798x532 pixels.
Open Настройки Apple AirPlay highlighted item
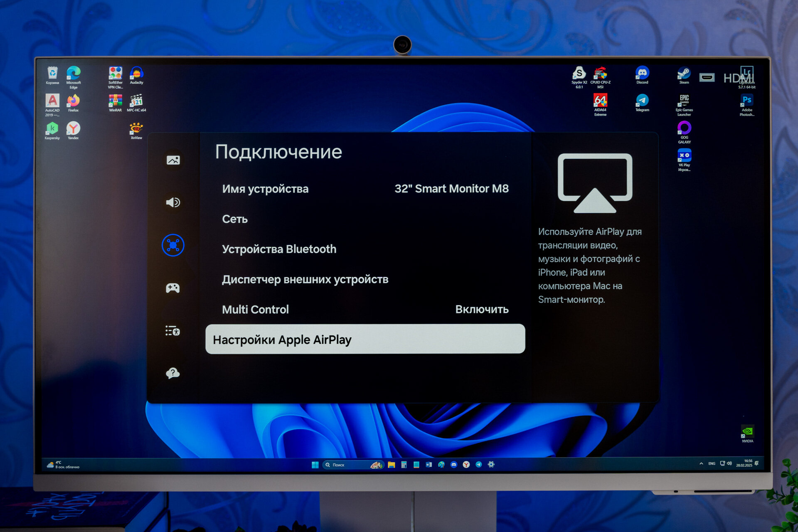[x=365, y=339]
